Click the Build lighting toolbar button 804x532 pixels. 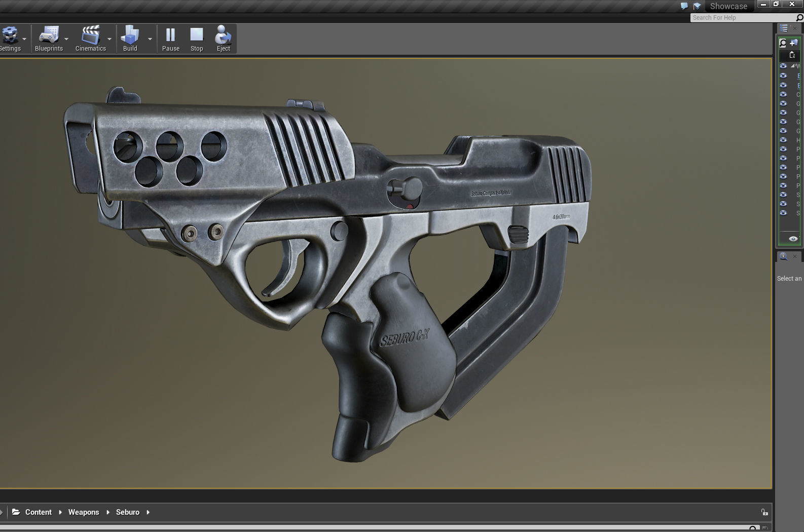click(x=130, y=39)
